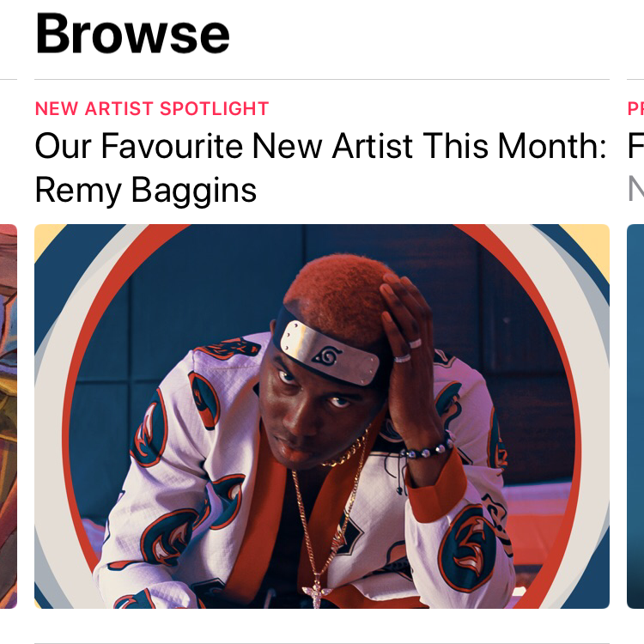This screenshot has width=644, height=644.
Task: Click the cross pendant in featured artwork
Action: pos(316,595)
